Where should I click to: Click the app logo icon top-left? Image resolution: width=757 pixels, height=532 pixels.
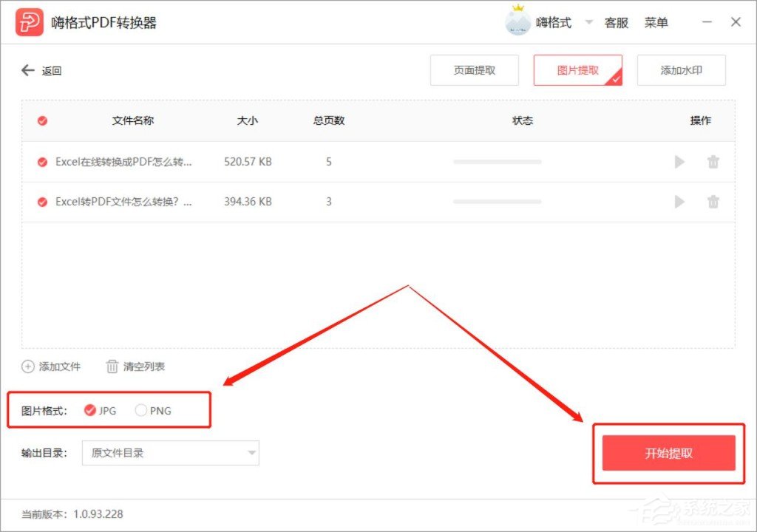(x=28, y=21)
